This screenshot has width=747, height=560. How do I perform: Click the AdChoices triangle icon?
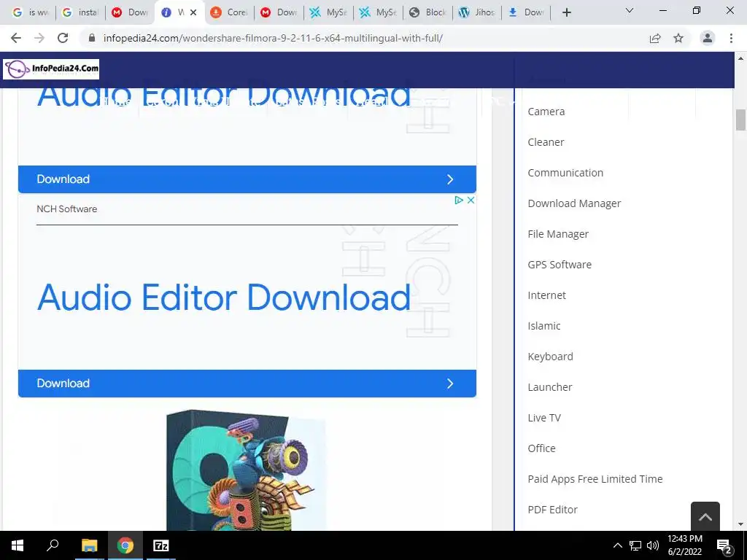click(459, 200)
